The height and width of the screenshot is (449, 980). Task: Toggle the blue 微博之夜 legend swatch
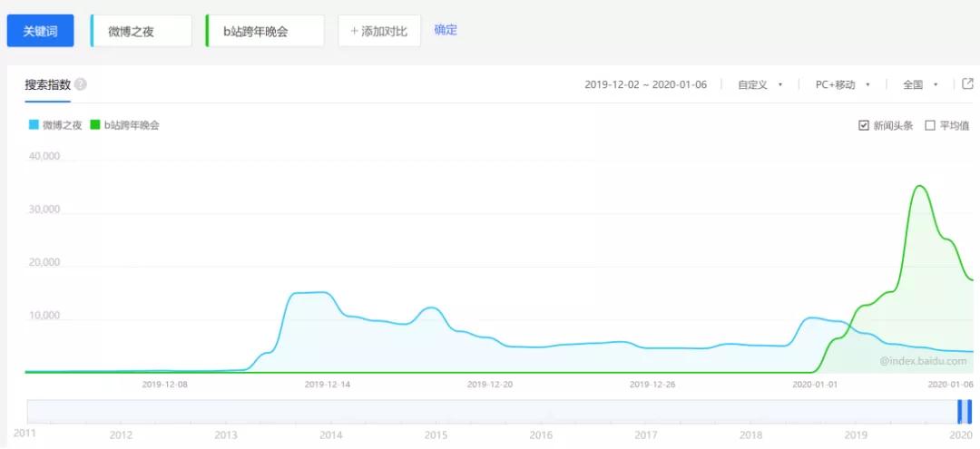point(34,125)
